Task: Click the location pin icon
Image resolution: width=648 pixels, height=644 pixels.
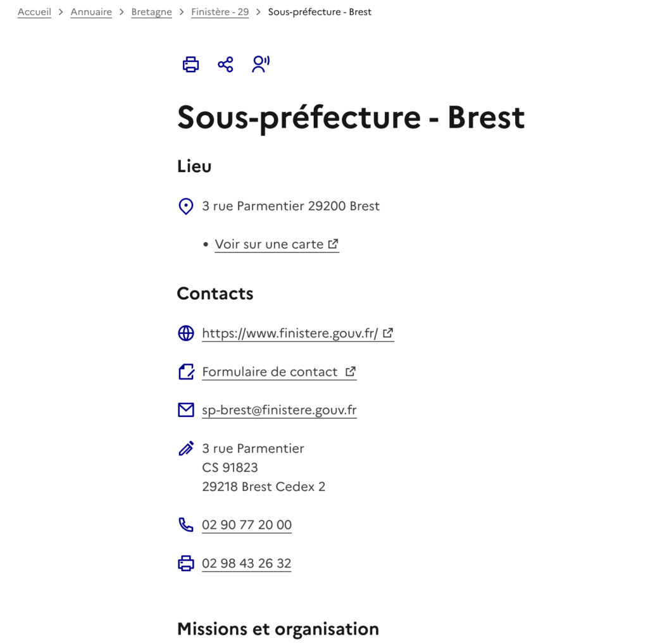Action: 185,206
